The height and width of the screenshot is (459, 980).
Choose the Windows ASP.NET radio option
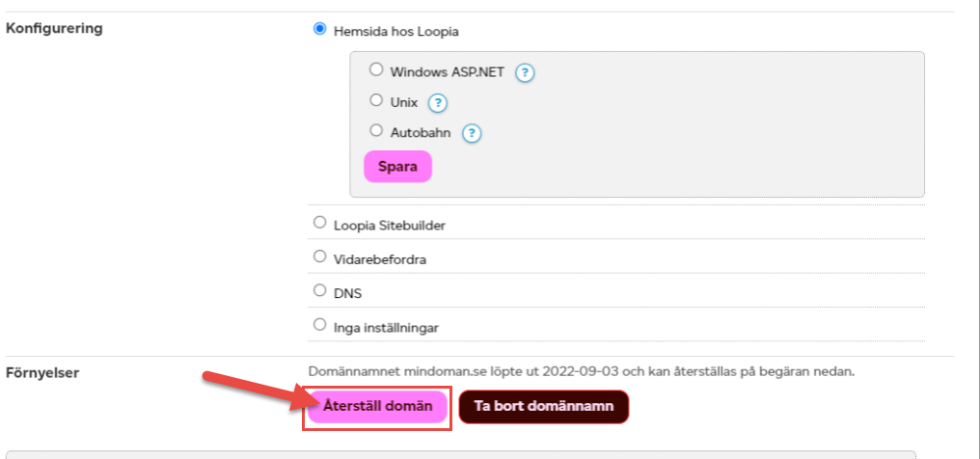(375, 69)
